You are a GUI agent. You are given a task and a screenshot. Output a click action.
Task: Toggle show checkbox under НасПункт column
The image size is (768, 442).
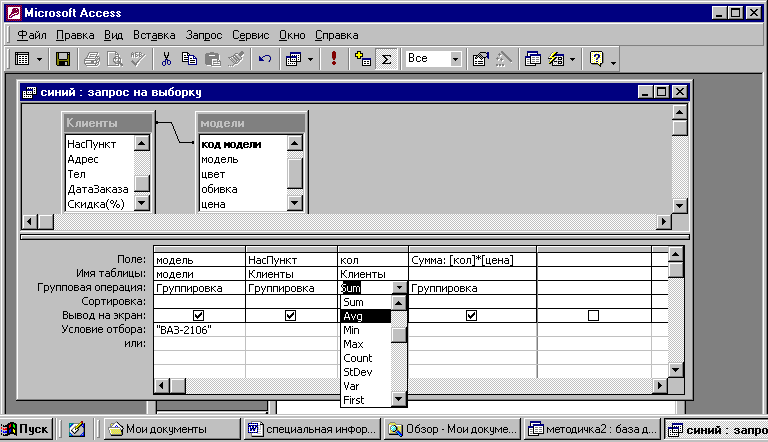(290, 316)
